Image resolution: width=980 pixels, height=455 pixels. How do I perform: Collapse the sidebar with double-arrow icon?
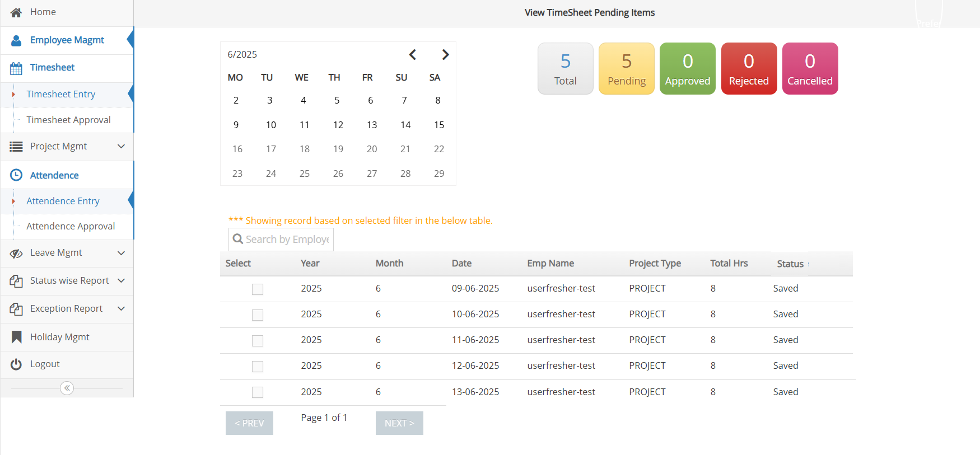[x=67, y=388]
